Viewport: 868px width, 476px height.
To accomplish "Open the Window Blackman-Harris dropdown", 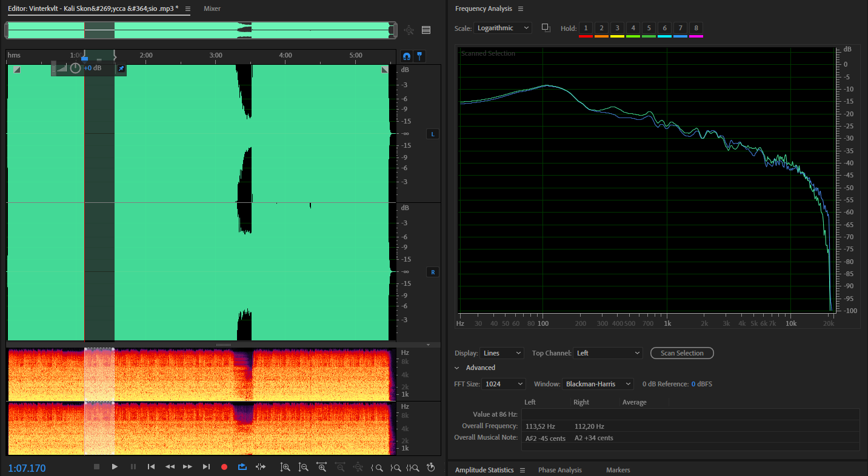I will (x=598, y=384).
